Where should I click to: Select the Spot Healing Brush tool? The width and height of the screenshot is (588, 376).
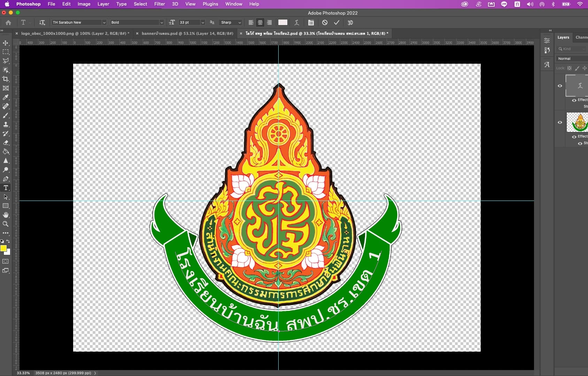pyautogui.click(x=6, y=106)
